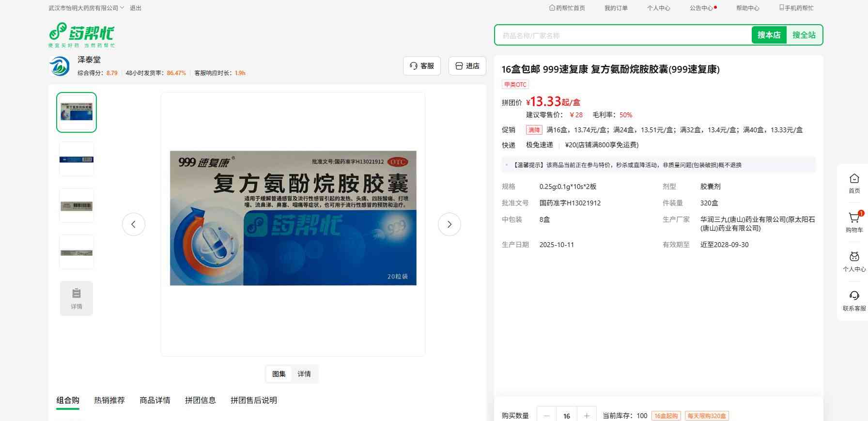Viewport: 868px width, 421px height.
Task: Click the 客服 customer service button
Action: (422, 66)
